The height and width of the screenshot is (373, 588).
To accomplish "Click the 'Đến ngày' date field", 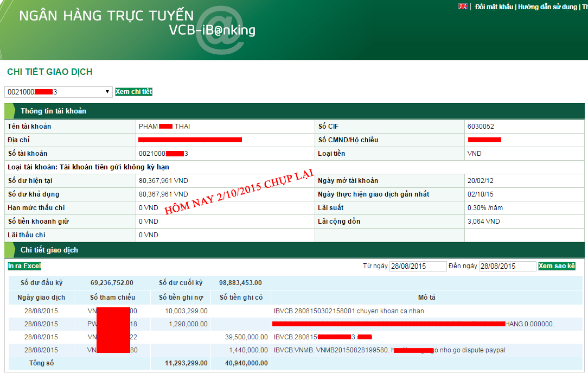I will (x=507, y=266).
